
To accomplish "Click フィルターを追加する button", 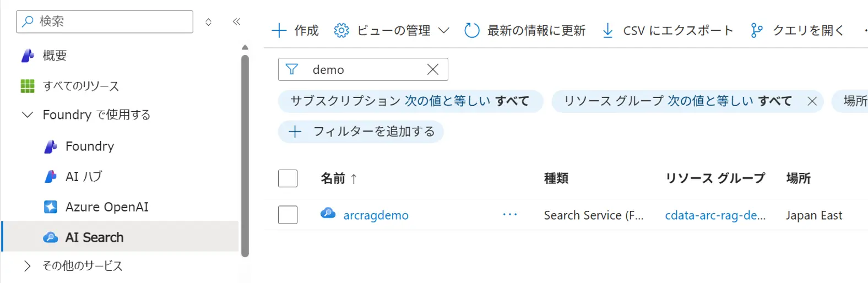I will [x=361, y=132].
